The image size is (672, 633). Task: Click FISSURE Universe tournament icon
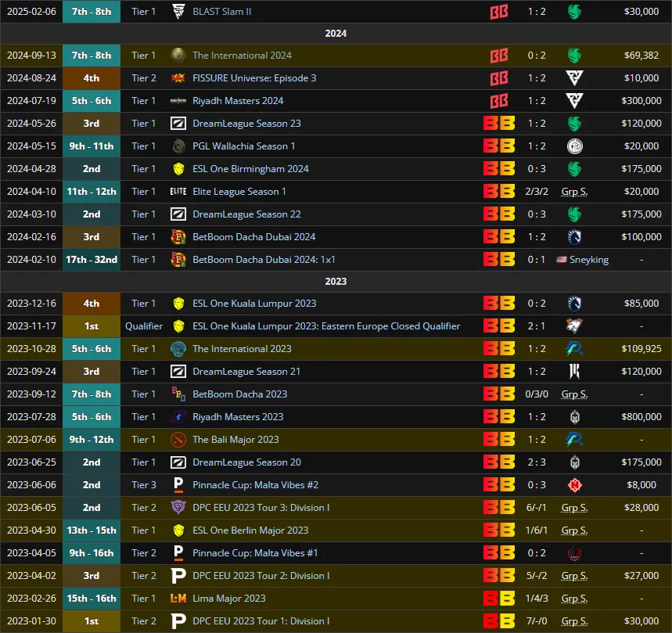tap(178, 78)
